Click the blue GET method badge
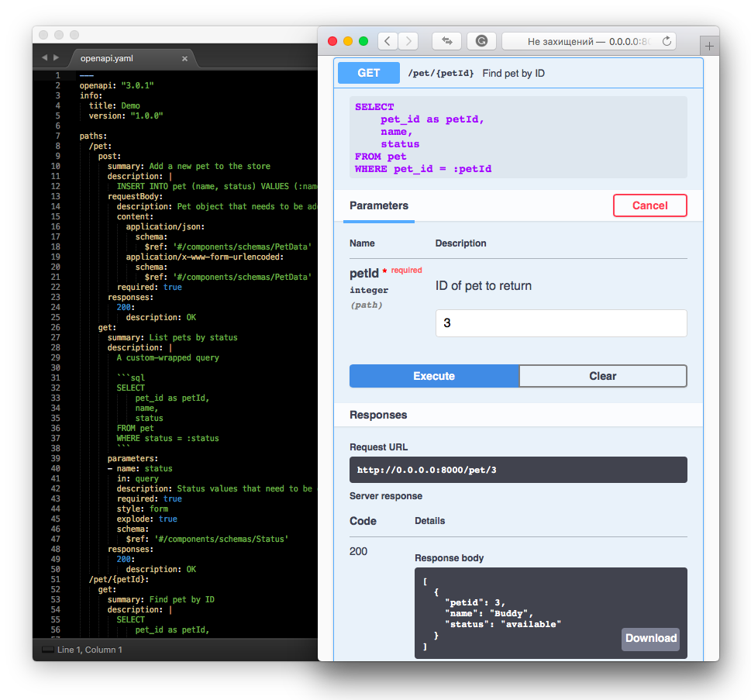Image resolution: width=751 pixels, height=700 pixels. [368, 74]
